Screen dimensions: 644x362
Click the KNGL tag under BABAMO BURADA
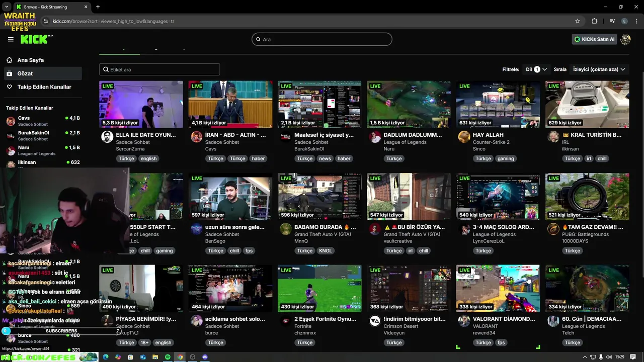pyautogui.click(x=326, y=250)
